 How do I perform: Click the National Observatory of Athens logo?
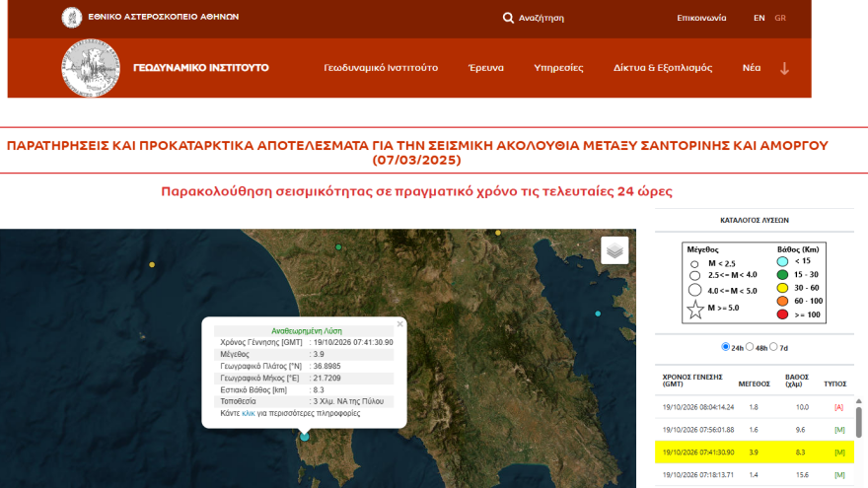[x=71, y=18]
